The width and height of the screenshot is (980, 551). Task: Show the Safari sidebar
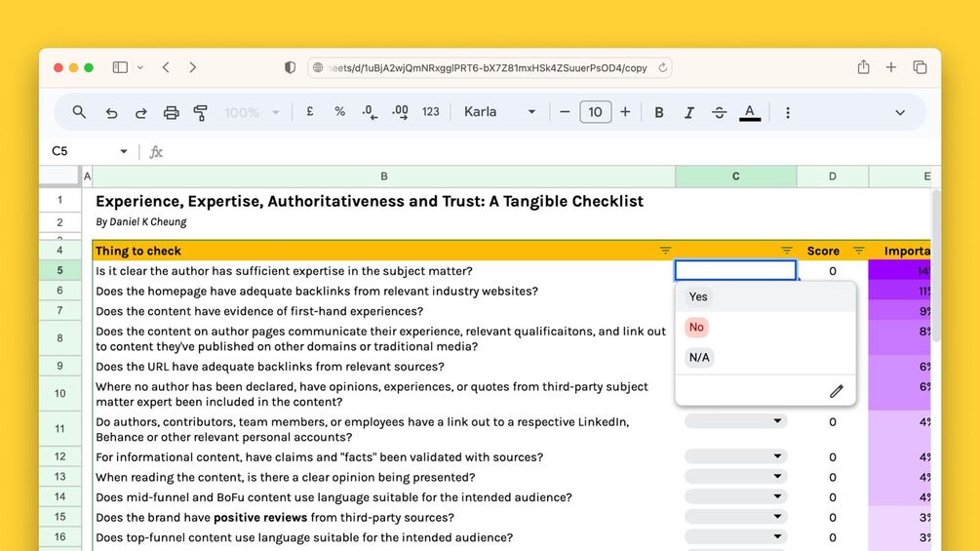(120, 67)
